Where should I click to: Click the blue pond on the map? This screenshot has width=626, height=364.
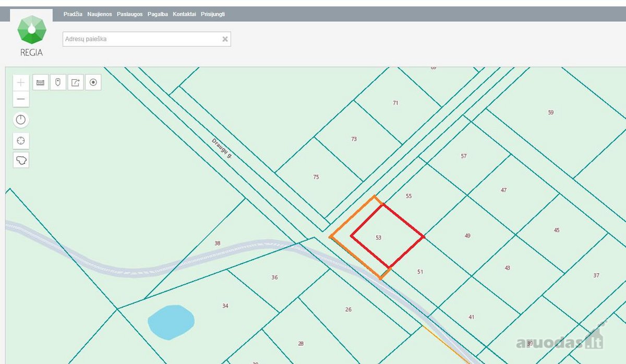point(171,322)
